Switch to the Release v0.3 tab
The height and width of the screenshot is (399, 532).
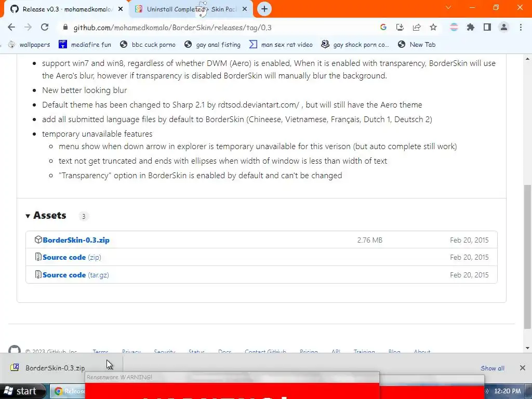[x=66, y=9]
